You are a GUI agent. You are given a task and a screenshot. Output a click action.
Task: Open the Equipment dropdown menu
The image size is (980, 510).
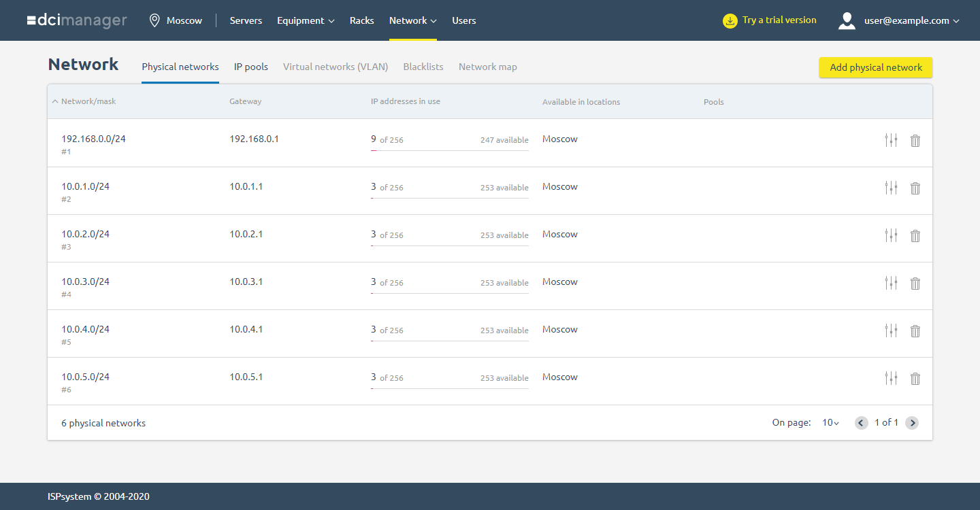tap(306, 20)
